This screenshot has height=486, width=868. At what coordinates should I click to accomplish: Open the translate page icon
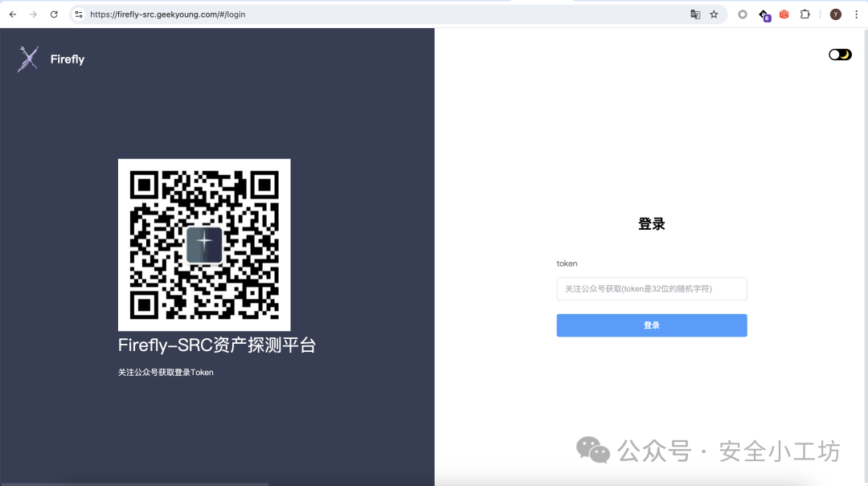pyautogui.click(x=695, y=14)
